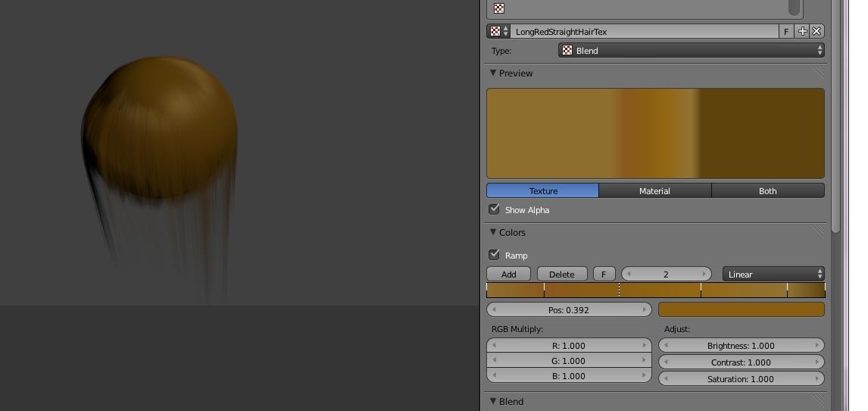
Task: Increase Contrast with right arrow
Action: point(817,362)
